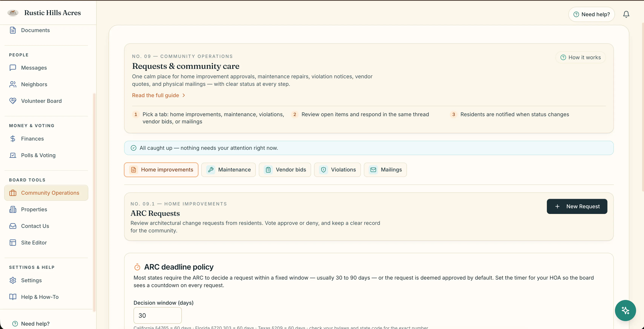This screenshot has height=329, width=644.
Task: Open the Mailings tab
Action: (385, 170)
